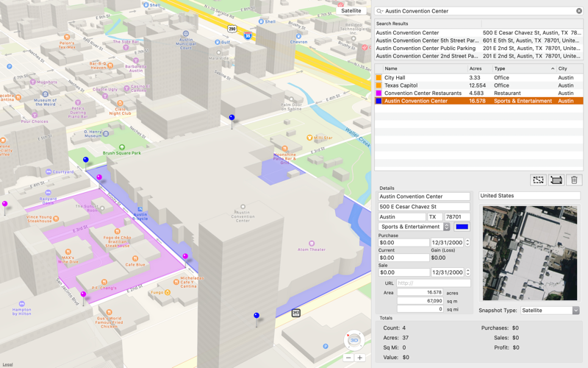Open the Snapshot Type dropdown
The image size is (588, 368).
[x=549, y=311]
